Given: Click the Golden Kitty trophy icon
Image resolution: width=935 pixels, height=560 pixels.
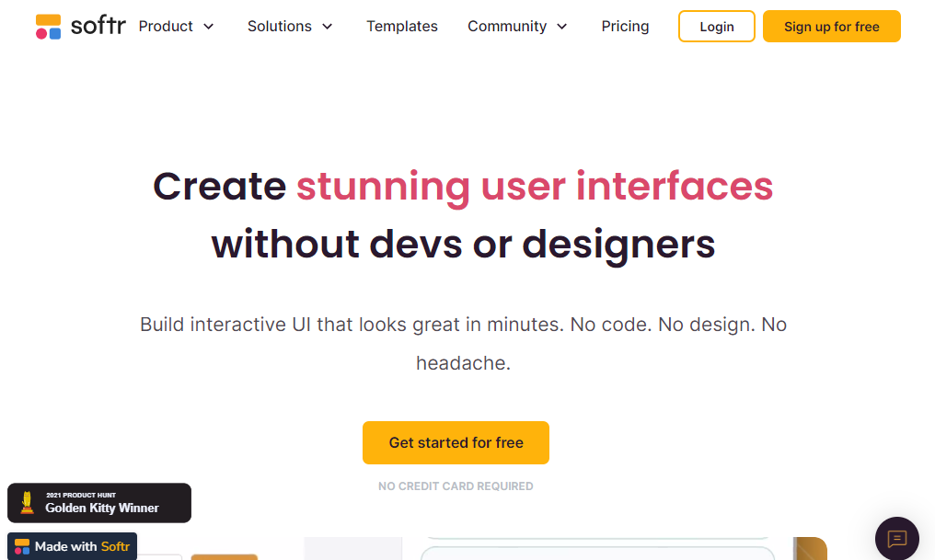Looking at the screenshot, I should [x=26, y=502].
